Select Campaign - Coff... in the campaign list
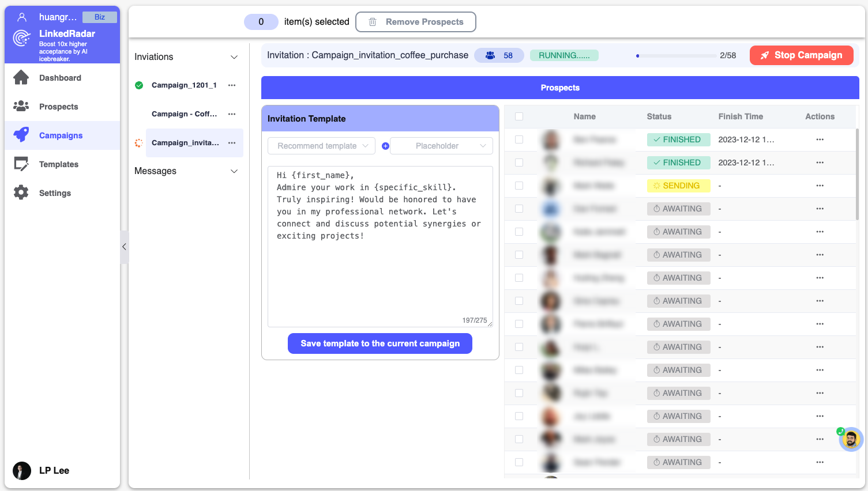 pos(184,114)
